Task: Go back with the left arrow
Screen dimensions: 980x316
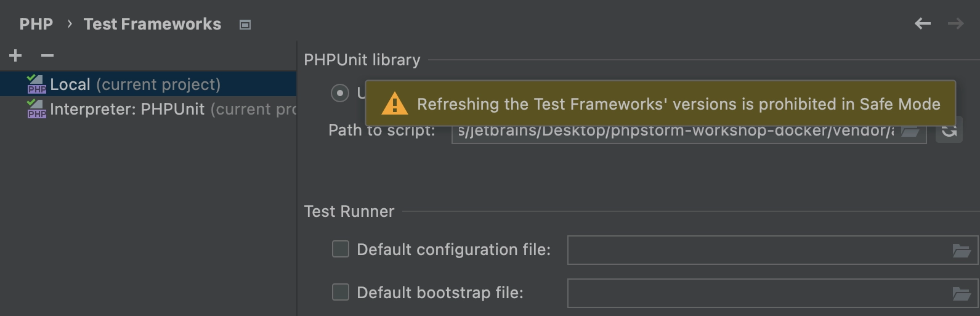Action: click(923, 24)
